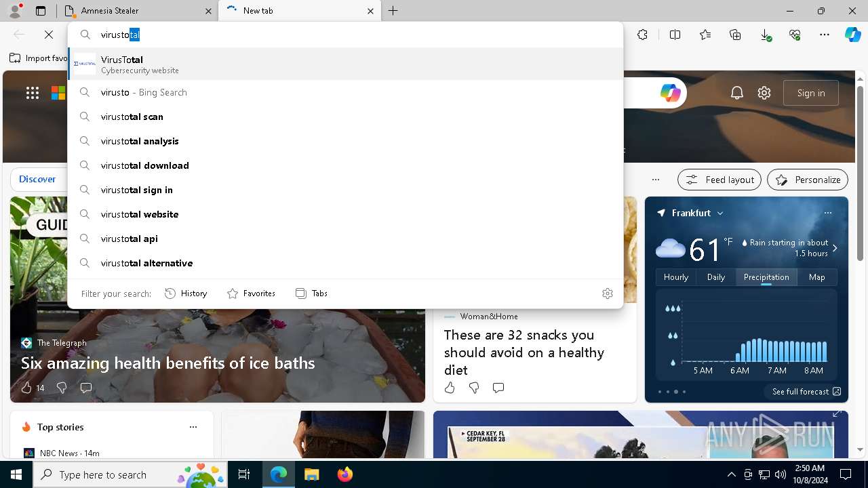The image size is (868, 488).
Task: Open the ice baths article headline
Action: pos(167,363)
